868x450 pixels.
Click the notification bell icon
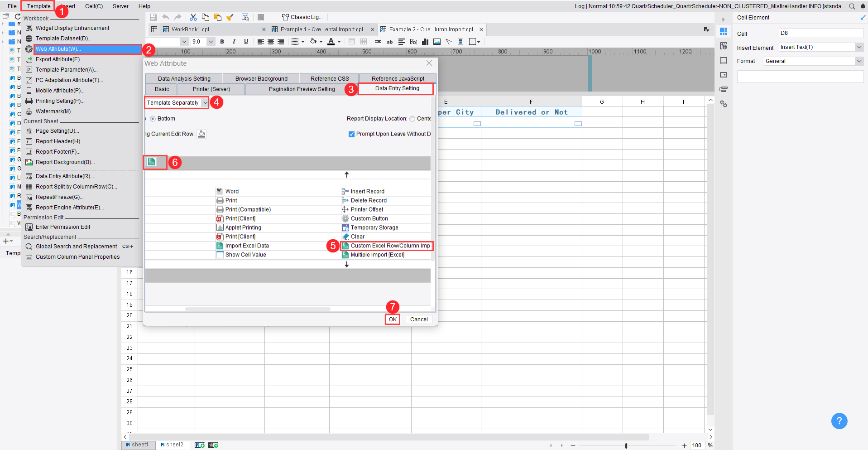pyautogui.click(x=863, y=6)
